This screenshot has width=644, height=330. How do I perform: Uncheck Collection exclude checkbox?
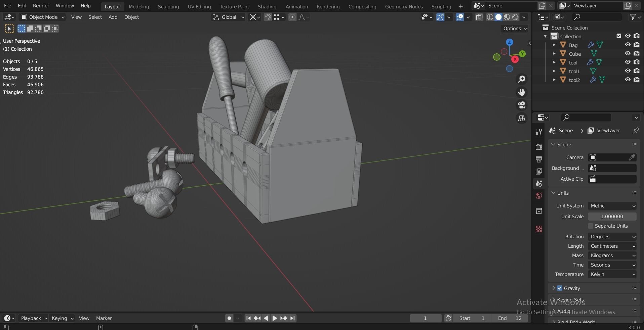tap(619, 36)
